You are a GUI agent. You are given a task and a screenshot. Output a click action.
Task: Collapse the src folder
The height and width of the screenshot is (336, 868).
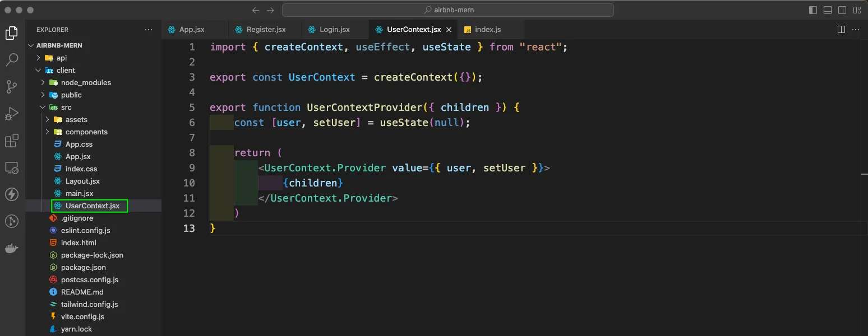(x=93, y=107)
